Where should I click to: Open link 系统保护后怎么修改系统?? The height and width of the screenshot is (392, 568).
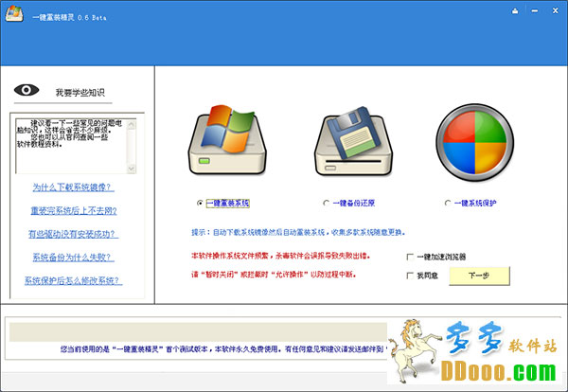[73, 280]
